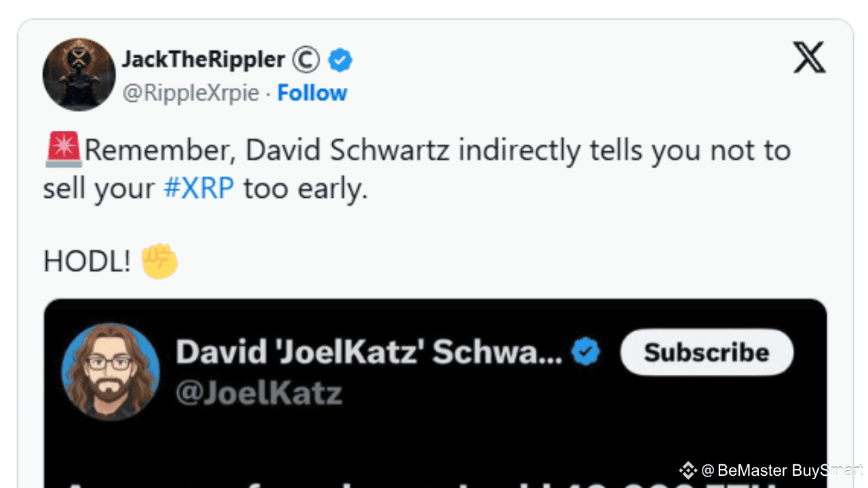
Task: Open the #XRP hashtag link
Action: (198, 188)
